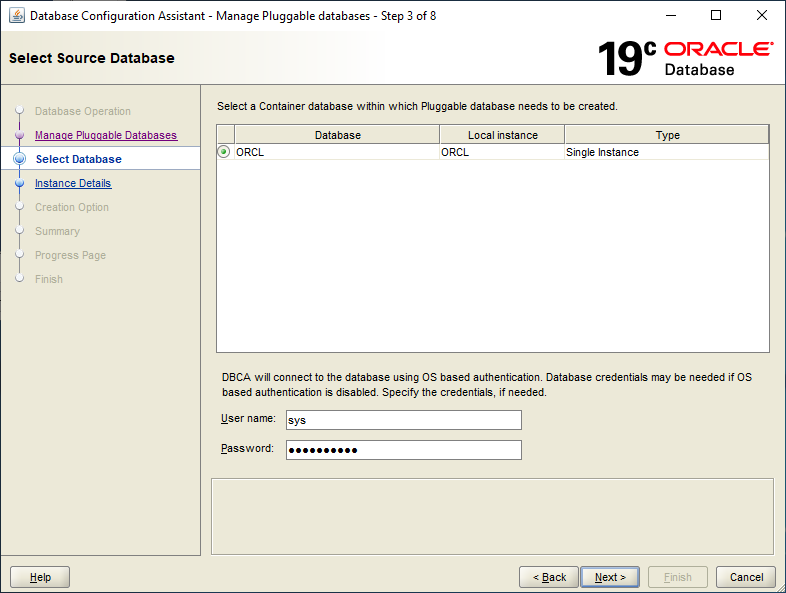
Task: Open the Help dialog
Action: pos(40,577)
